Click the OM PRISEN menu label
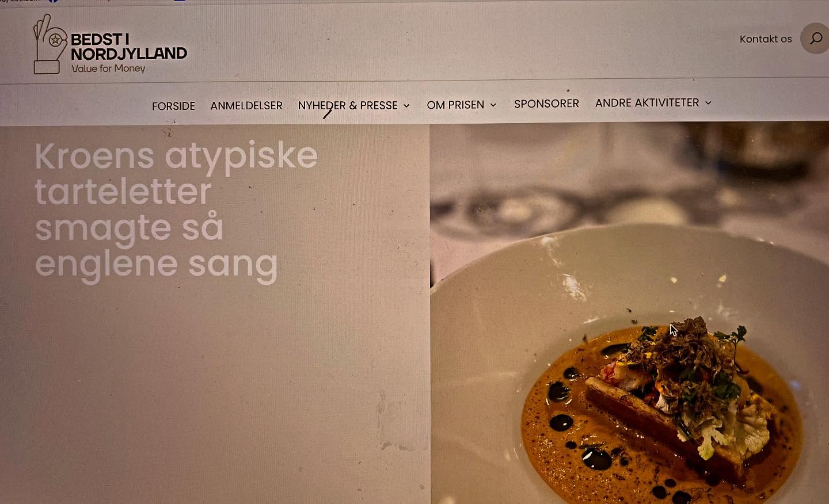 [455, 105]
